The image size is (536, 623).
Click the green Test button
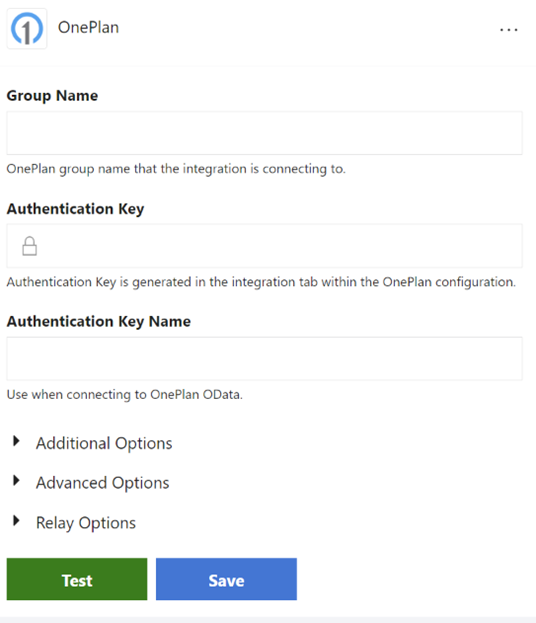pos(77,579)
